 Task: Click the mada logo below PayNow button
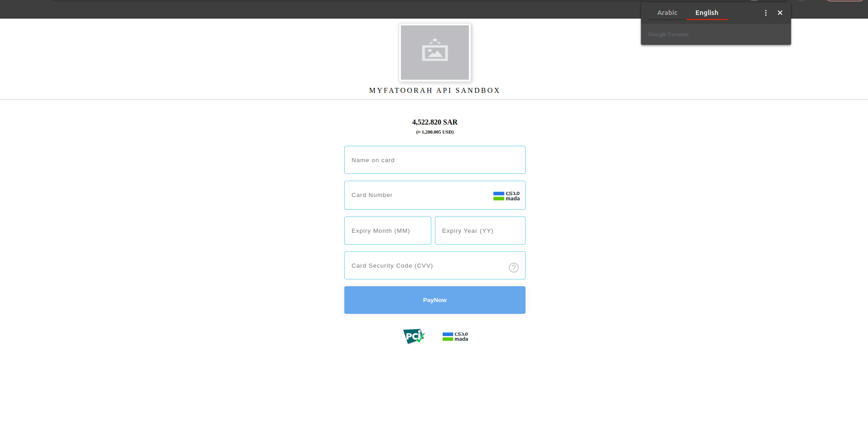point(455,336)
